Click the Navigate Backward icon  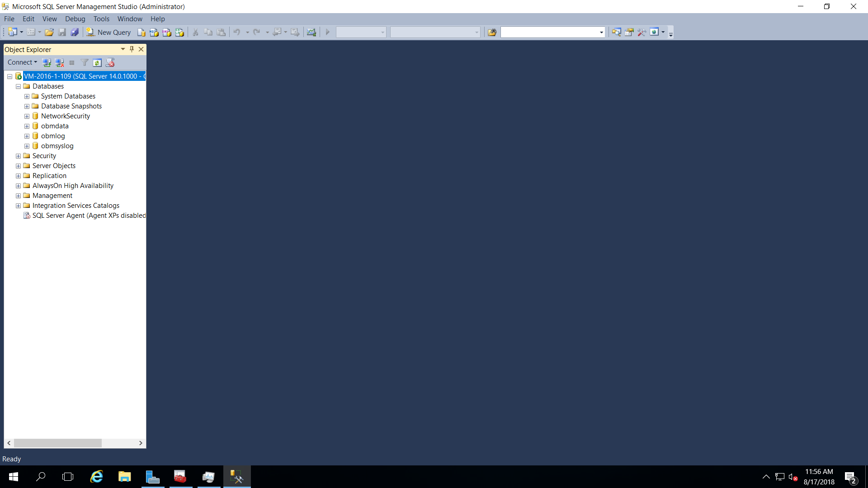277,32
